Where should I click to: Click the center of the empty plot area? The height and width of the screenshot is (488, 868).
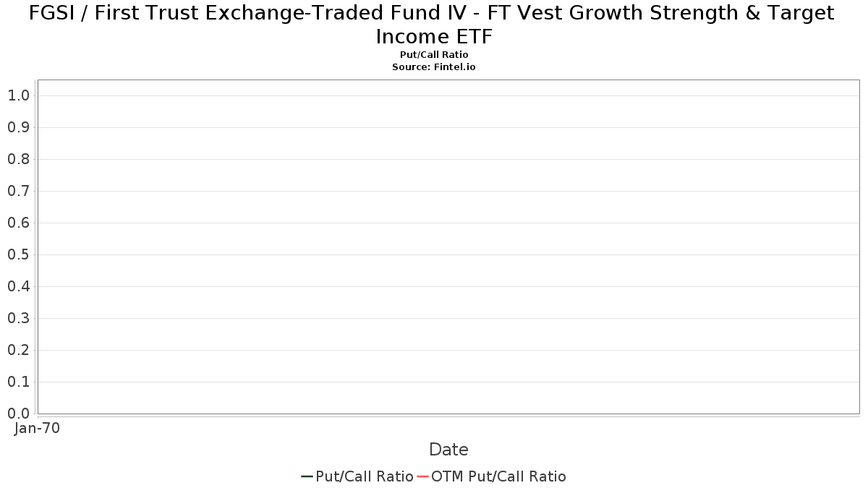pyautogui.click(x=448, y=247)
